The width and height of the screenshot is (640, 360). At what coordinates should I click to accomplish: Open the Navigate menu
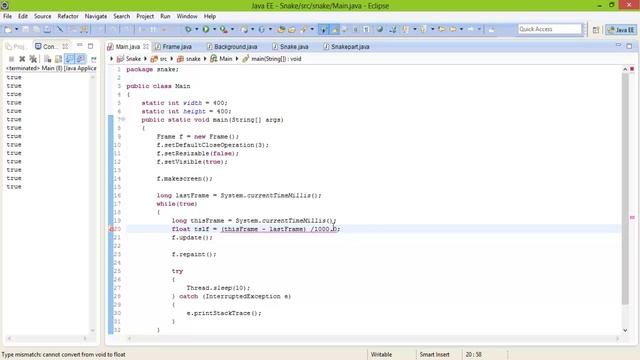tap(96, 16)
